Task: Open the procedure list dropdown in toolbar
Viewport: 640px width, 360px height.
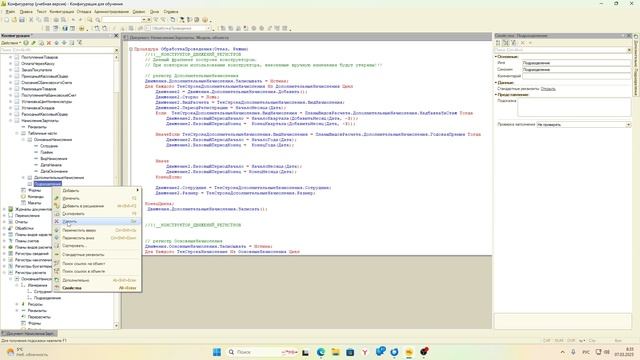Action: 209,28
